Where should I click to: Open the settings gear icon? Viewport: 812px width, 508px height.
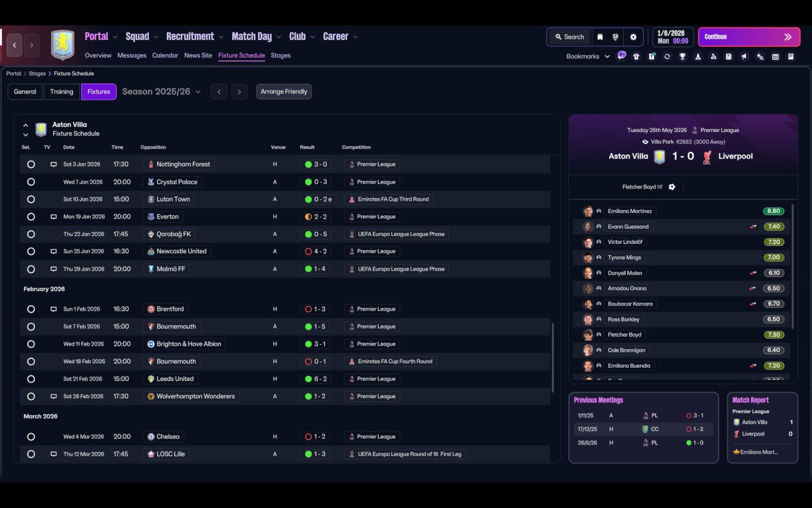(x=633, y=37)
